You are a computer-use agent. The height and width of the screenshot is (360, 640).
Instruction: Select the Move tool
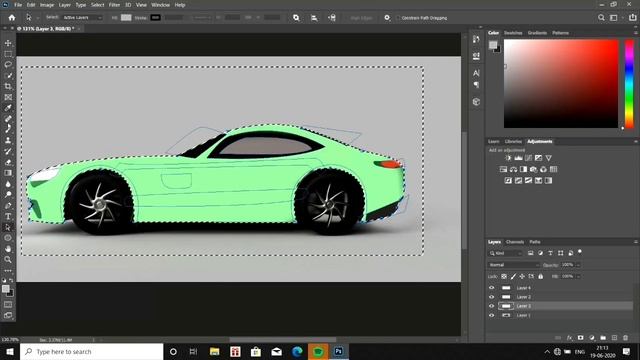coord(8,43)
